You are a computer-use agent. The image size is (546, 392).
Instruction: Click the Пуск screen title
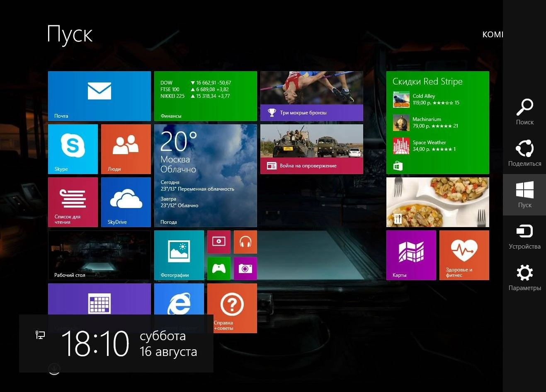70,34
